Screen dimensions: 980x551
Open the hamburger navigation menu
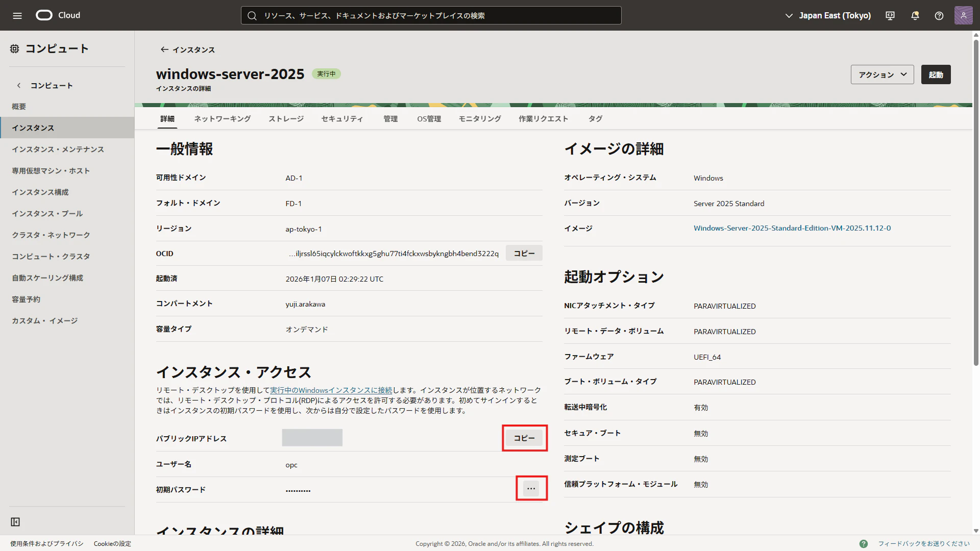pyautogui.click(x=17, y=15)
